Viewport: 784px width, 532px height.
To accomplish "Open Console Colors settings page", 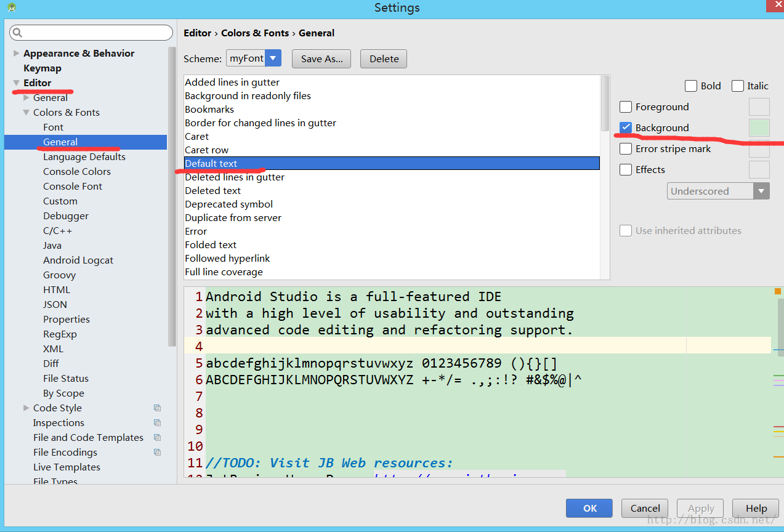I will coord(77,172).
